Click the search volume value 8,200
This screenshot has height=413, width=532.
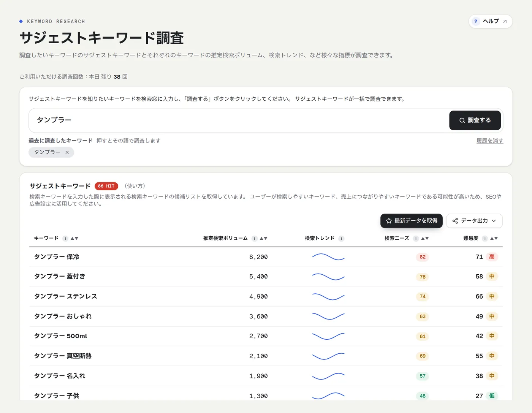pos(258,257)
